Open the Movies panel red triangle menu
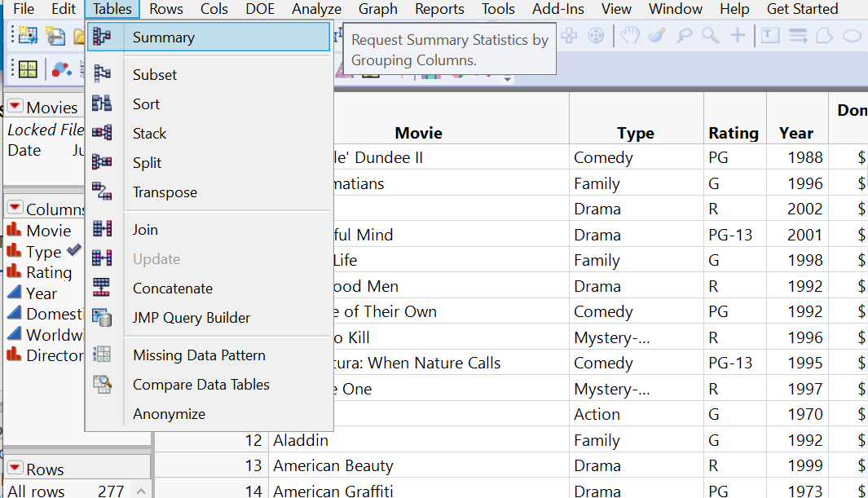The height and width of the screenshot is (498, 868). point(15,106)
